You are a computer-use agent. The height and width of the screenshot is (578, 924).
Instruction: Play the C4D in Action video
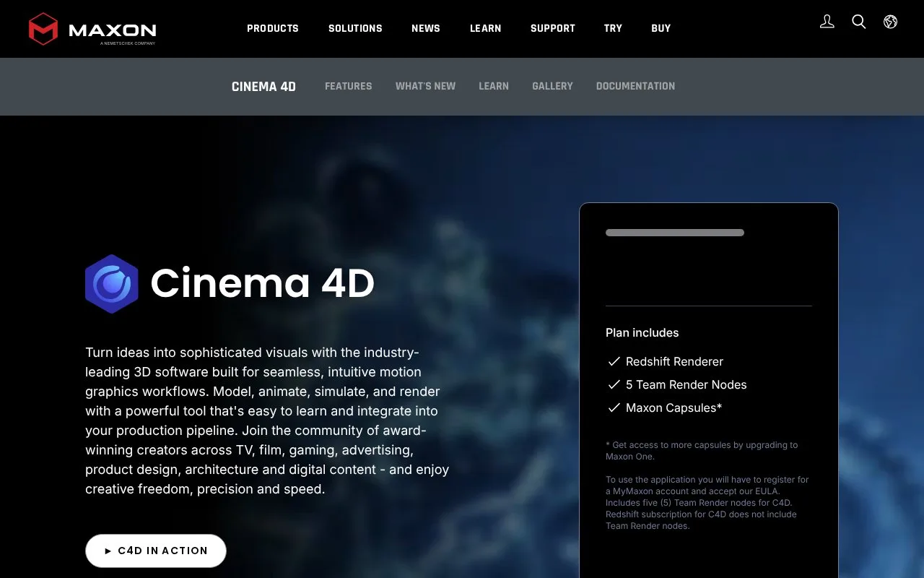(x=156, y=551)
